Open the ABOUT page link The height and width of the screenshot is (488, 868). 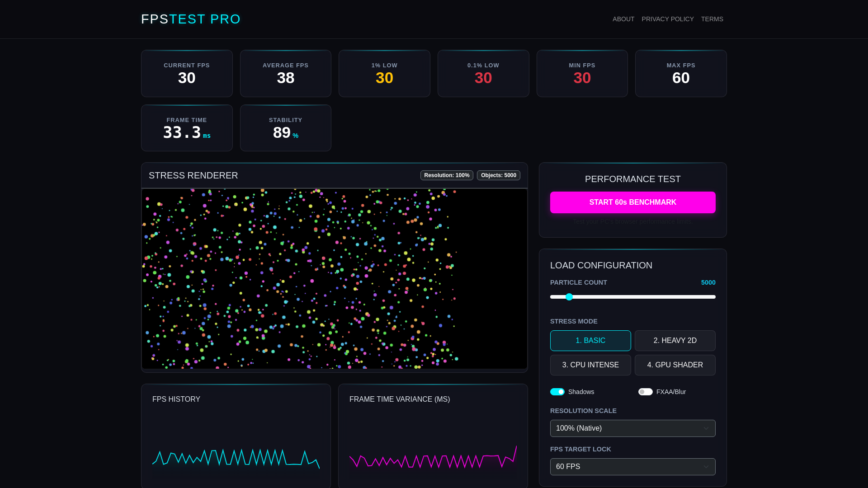(x=623, y=19)
